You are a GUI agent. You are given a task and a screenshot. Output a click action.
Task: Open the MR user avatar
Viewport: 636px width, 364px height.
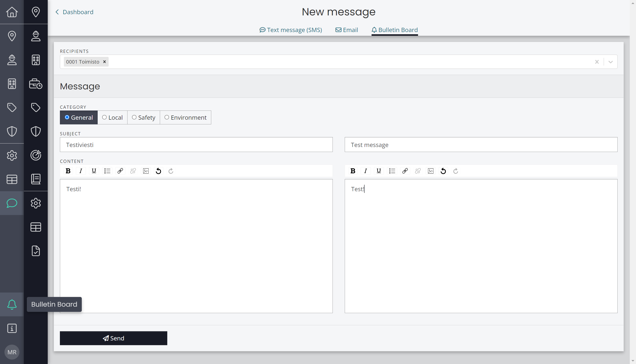(x=12, y=352)
